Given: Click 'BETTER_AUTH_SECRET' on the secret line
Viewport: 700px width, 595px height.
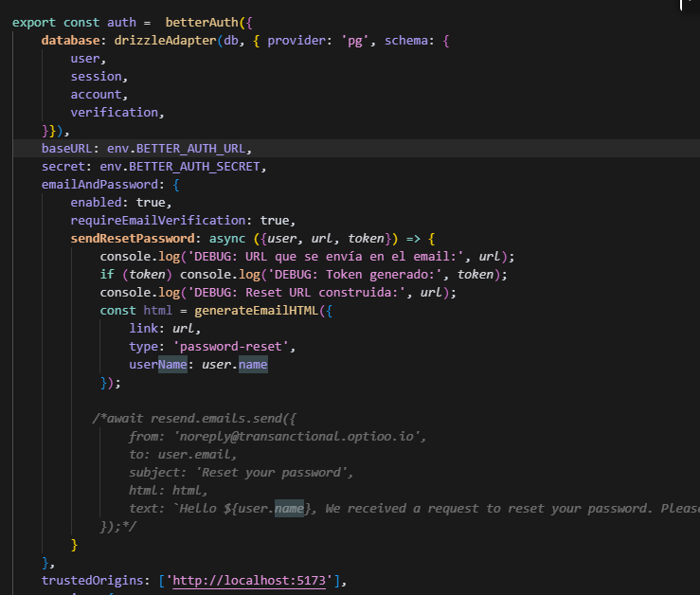Looking at the screenshot, I should (194, 167).
